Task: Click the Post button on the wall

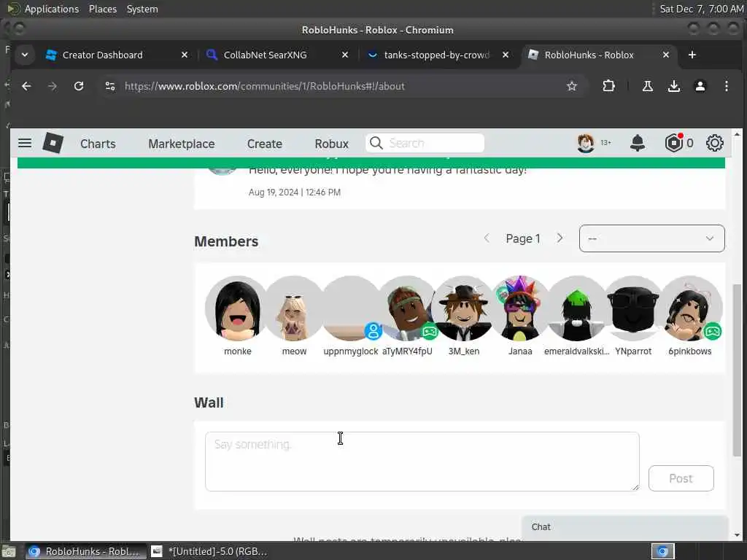Action: pos(681,478)
